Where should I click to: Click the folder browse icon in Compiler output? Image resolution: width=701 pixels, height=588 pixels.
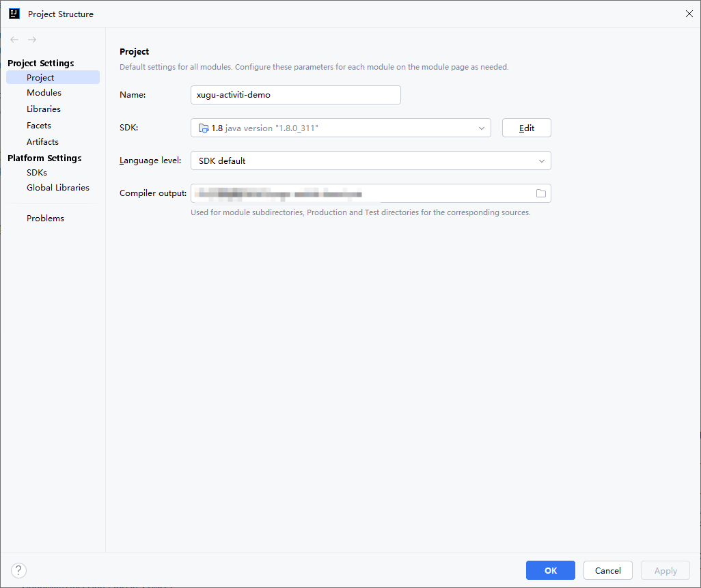coord(540,193)
